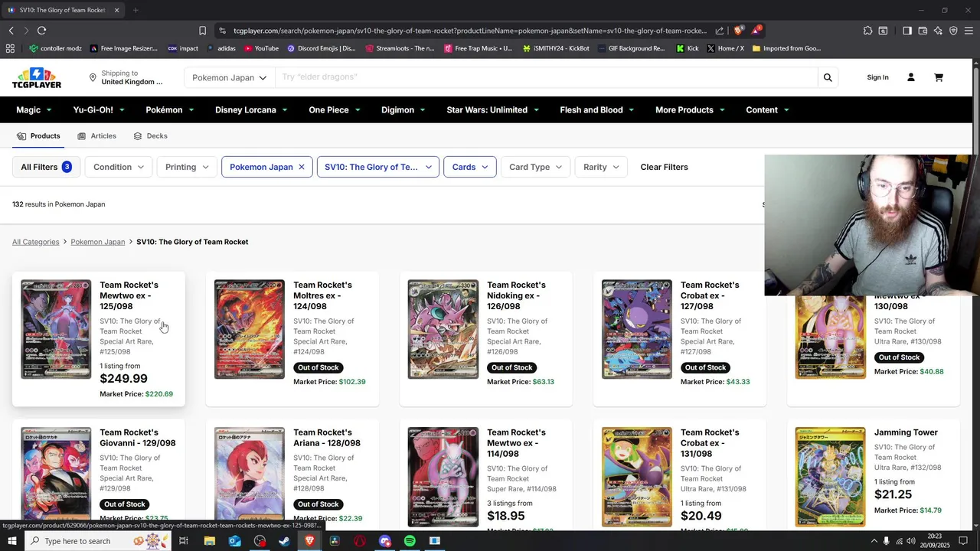Screen dimensions: 980x551
Task: Open the Digimon menu
Action: coord(403,110)
